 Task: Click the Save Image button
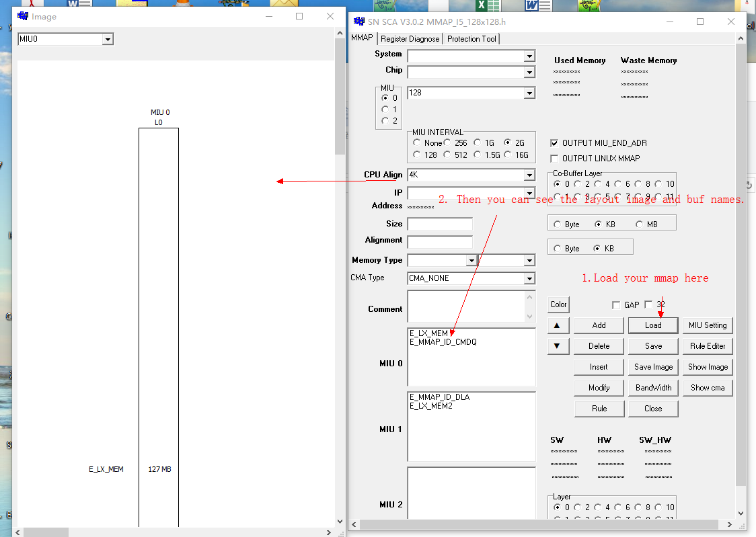coord(653,367)
